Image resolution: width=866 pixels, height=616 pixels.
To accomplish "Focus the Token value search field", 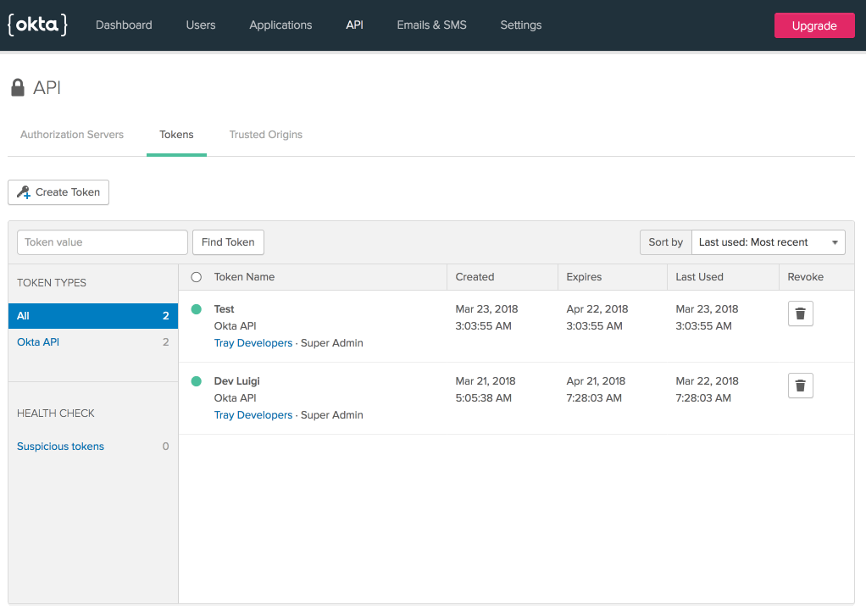I will pyautogui.click(x=103, y=242).
